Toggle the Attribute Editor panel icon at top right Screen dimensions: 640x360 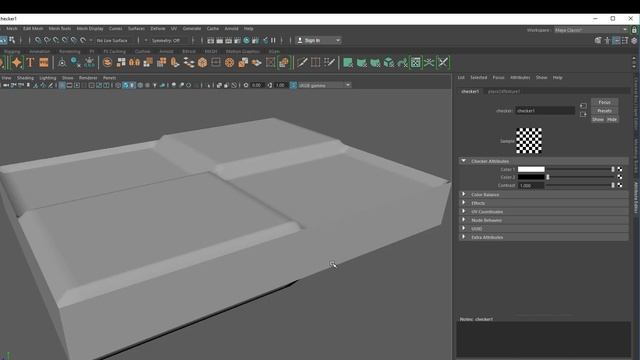(x=616, y=40)
